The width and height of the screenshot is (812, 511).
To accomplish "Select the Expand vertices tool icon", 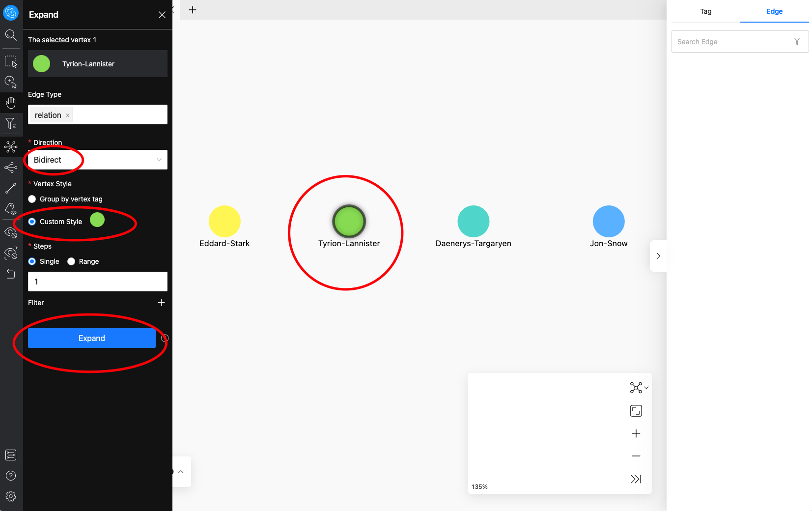I will pos(11,146).
